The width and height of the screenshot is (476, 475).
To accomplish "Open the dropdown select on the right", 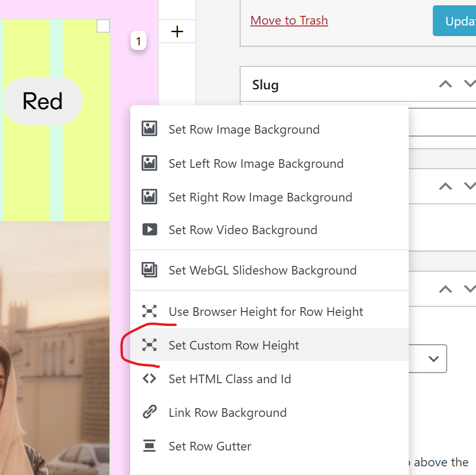I will tap(433, 359).
